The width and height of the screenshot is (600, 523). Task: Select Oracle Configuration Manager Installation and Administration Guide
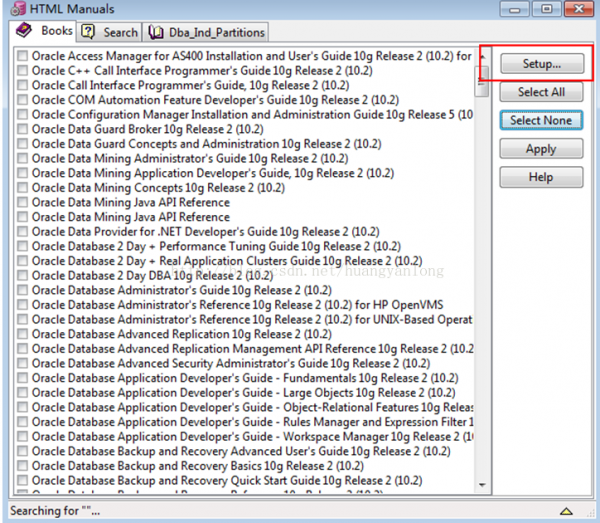[253, 114]
